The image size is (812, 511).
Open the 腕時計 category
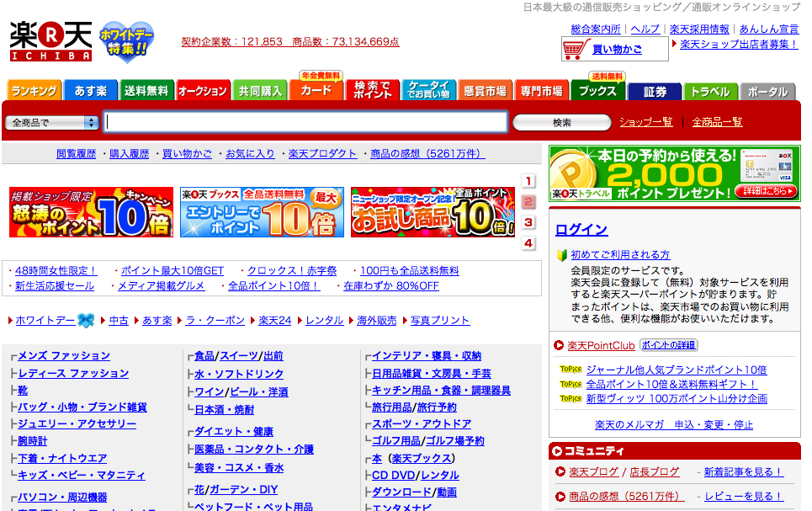click(x=32, y=441)
